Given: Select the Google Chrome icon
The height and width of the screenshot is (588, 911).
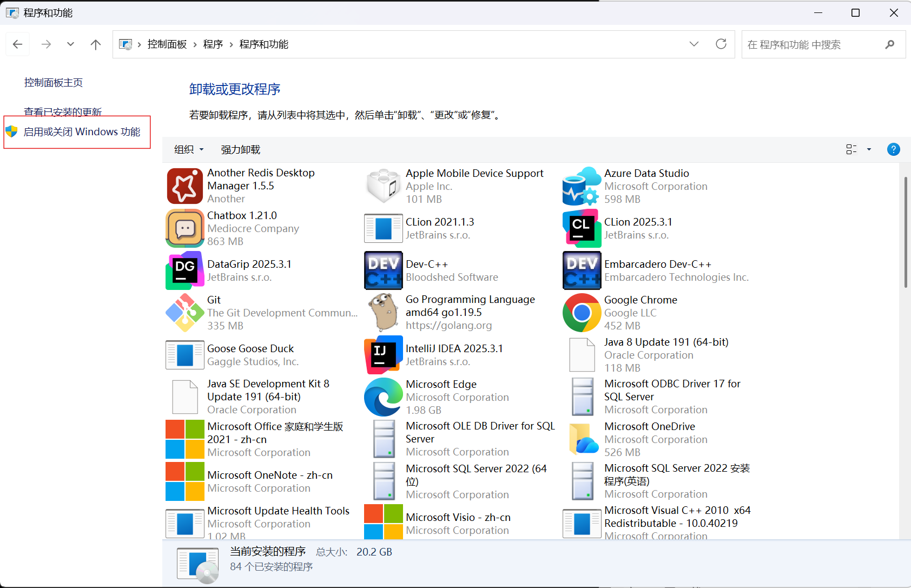Looking at the screenshot, I should [x=582, y=313].
